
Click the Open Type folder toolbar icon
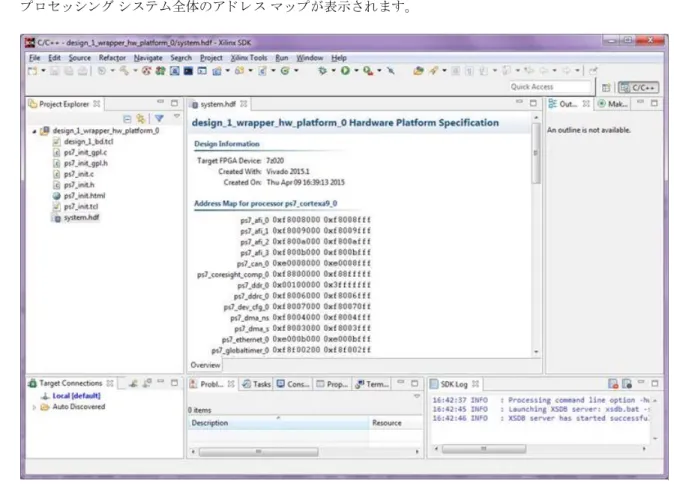418,70
